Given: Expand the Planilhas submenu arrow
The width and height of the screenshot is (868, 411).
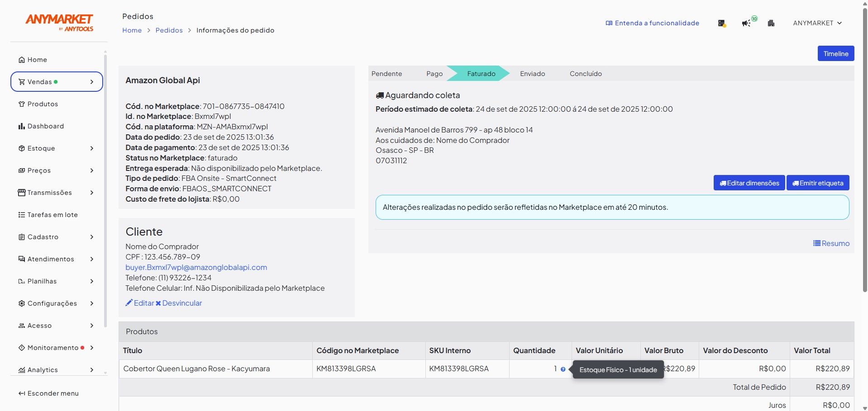Looking at the screenshot, I should pyautogui.click(x=92, y=281).
